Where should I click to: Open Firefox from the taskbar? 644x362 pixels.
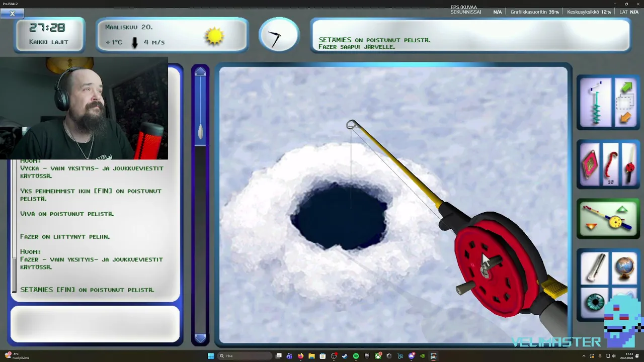[x=300, y=356]
